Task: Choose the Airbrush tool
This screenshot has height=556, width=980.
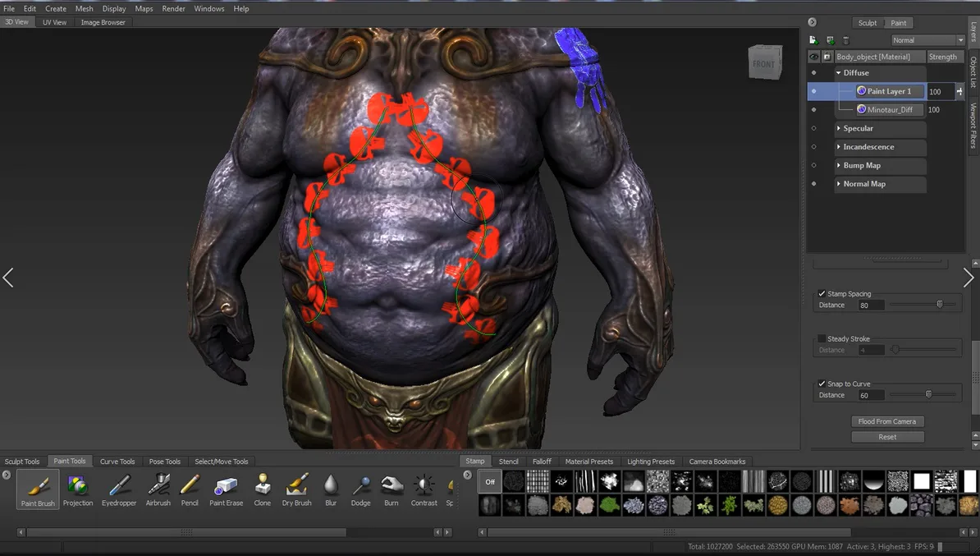Action: [x=158, y=489]
